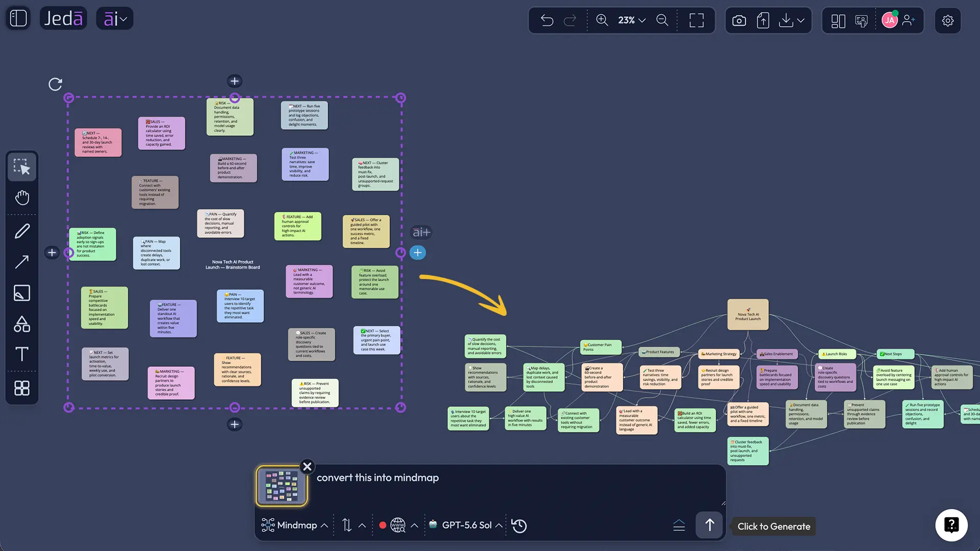
Task: Open the split layout panel icon
Action: [x=838, y=20]
